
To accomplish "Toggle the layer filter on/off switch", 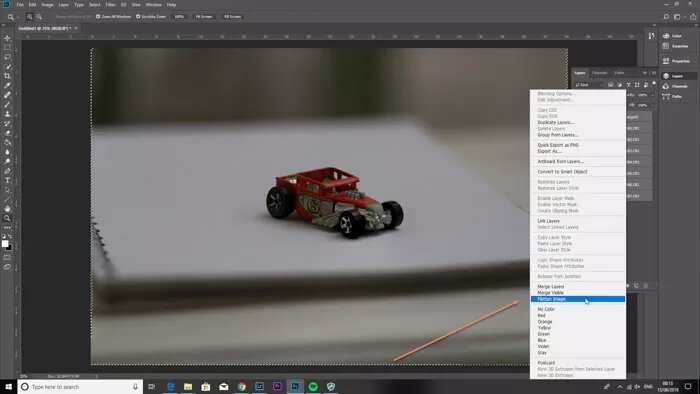I will (654, 83).
